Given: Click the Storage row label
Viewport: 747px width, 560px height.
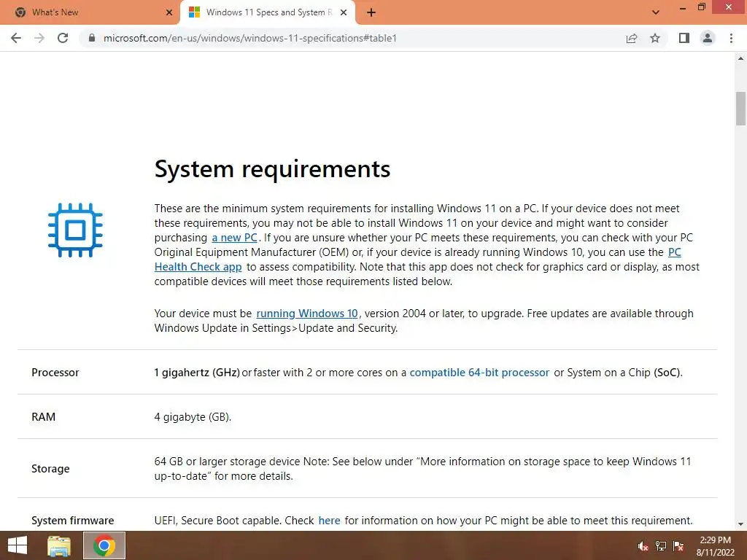Looking at the screenshot, I should pos(50,469).
